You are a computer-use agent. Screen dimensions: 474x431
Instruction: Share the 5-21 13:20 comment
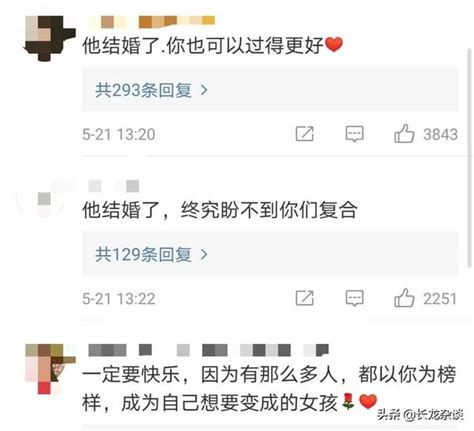[305, 134]
